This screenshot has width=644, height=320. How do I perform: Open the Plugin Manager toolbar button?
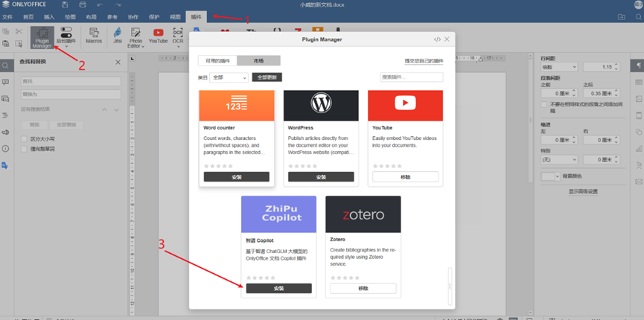coord(42,38)
